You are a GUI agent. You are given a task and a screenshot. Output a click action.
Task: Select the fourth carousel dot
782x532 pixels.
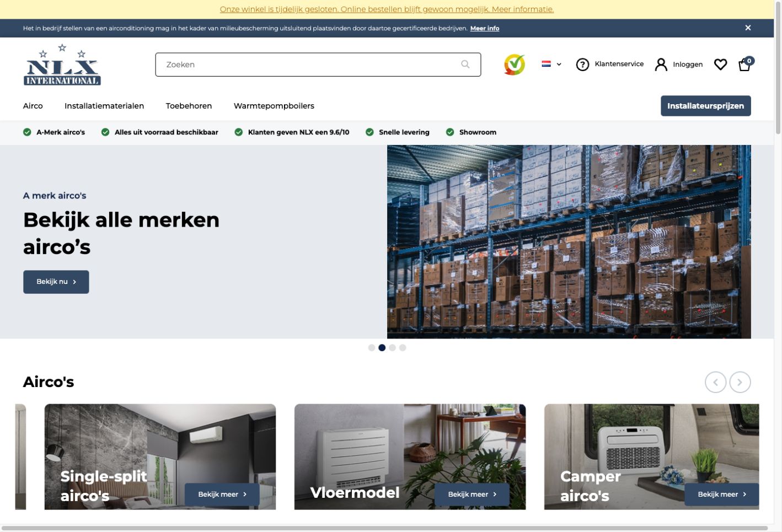[403, 348]
